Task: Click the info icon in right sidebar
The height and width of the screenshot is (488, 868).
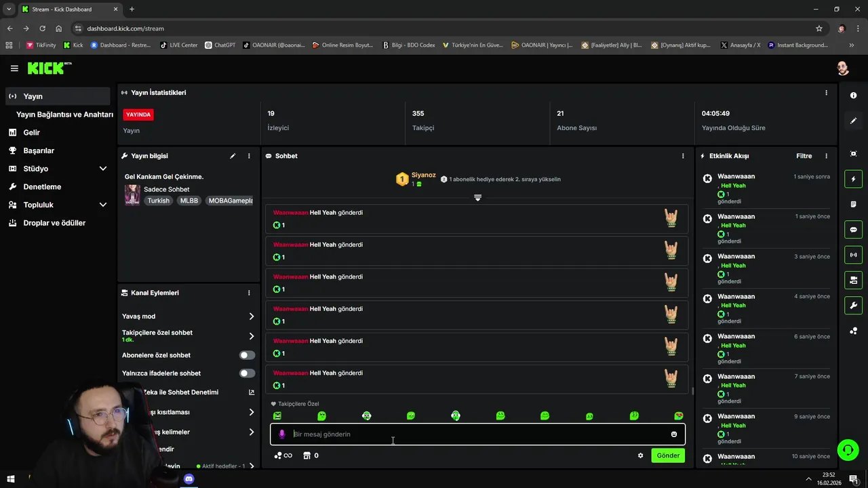Action: 853,96
